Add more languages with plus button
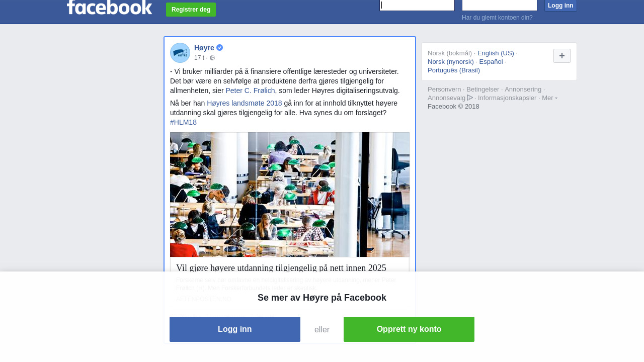 (562, 56)
